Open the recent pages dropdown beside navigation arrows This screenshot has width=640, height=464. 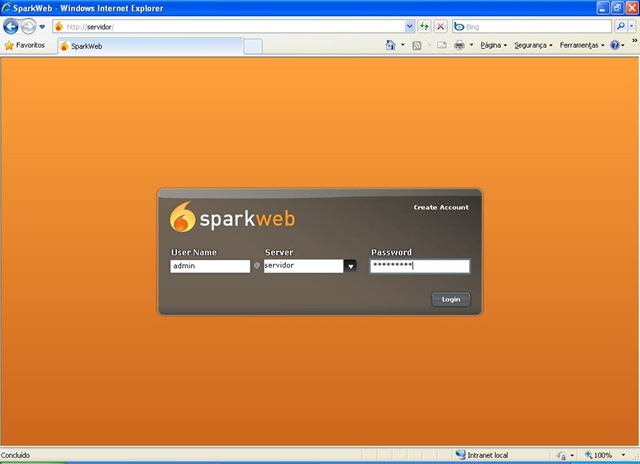42,27
